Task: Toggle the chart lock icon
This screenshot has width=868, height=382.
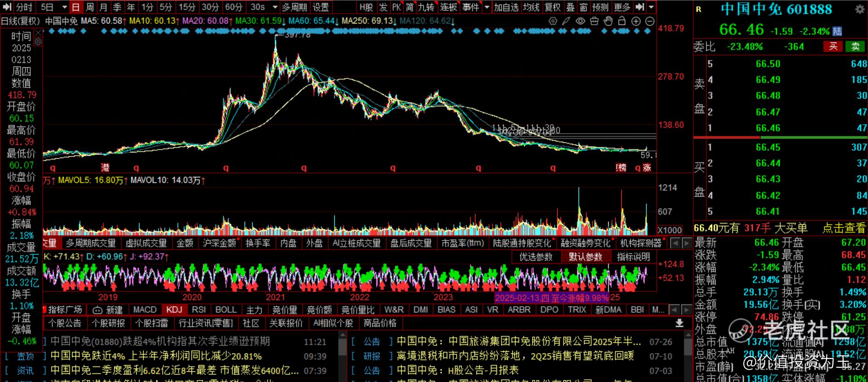Action: point(622,21)
